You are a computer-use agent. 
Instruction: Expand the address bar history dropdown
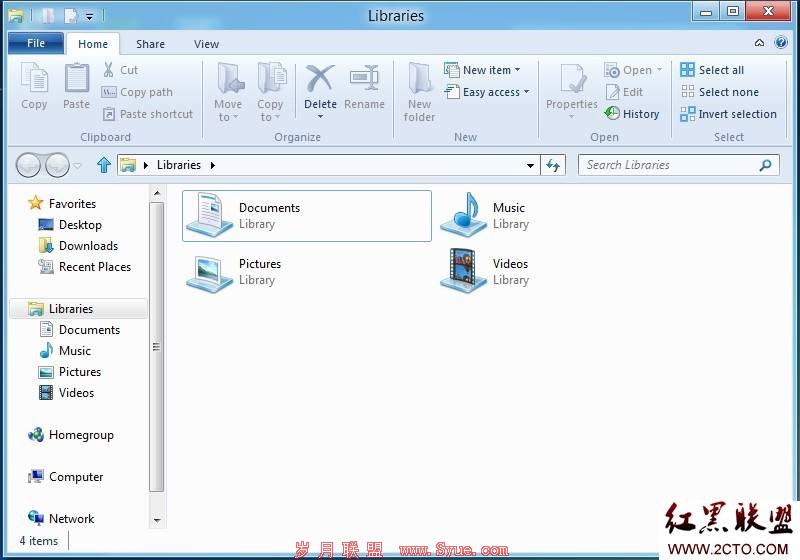[530, 165]
